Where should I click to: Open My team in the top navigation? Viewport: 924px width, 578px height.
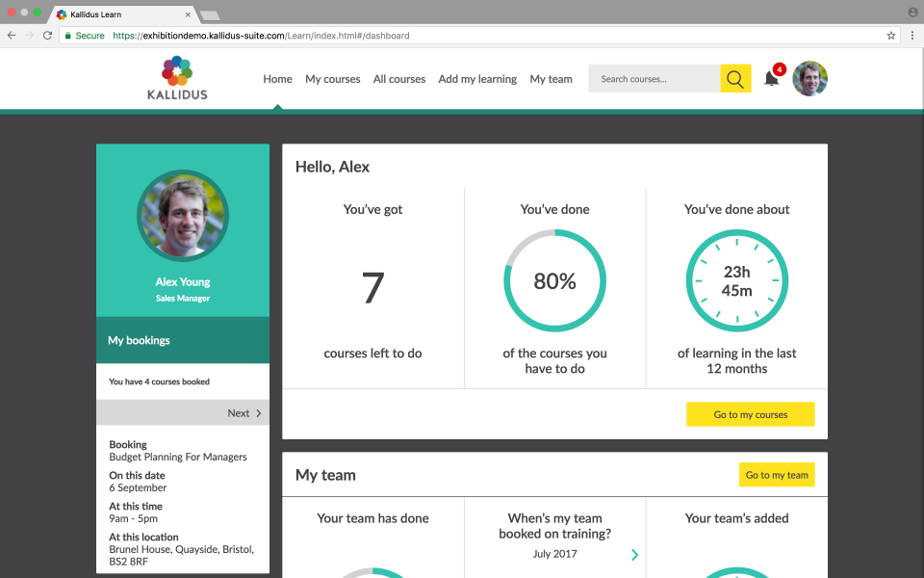[551, 79]
